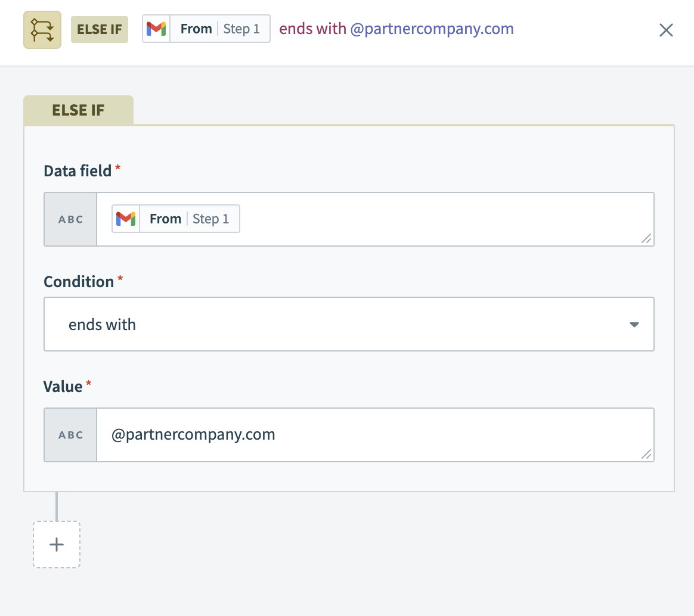Click the plus icon to add a step
The image size is (694, 616).
click(56, 544)
